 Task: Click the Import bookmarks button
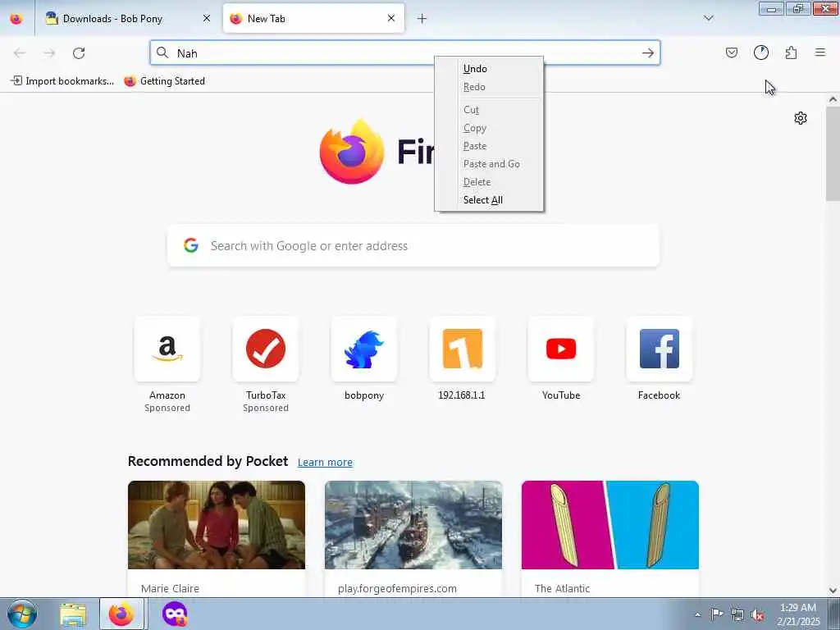[62, 81]
